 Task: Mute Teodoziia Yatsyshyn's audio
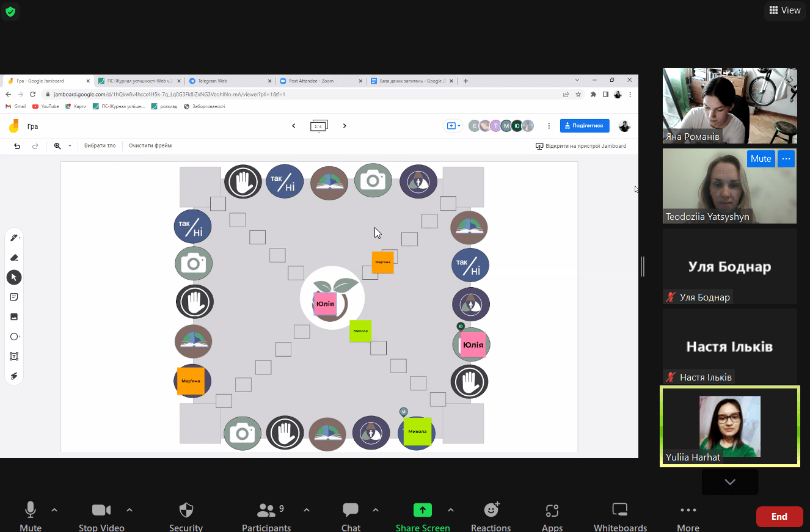click(x=761, y=159)
